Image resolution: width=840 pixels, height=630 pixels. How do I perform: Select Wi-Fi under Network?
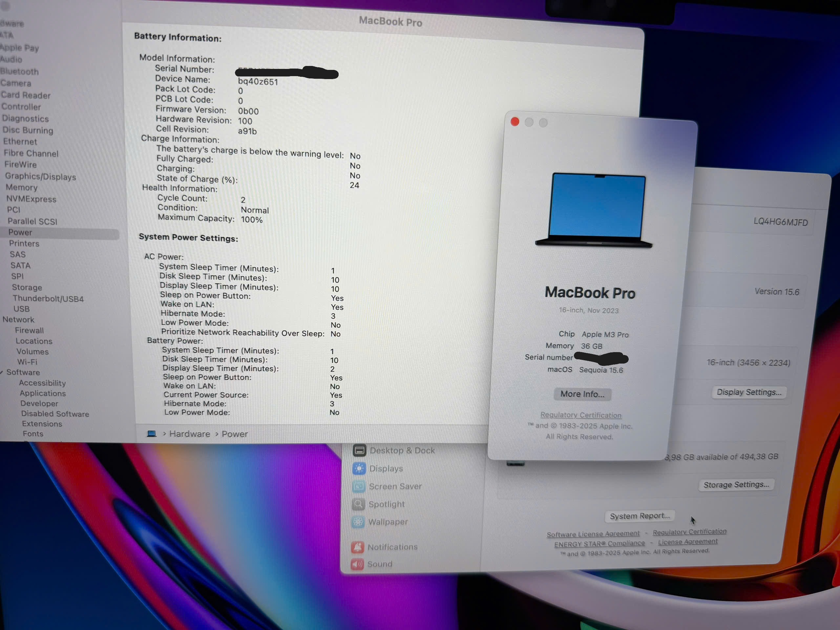pos(27,362)
